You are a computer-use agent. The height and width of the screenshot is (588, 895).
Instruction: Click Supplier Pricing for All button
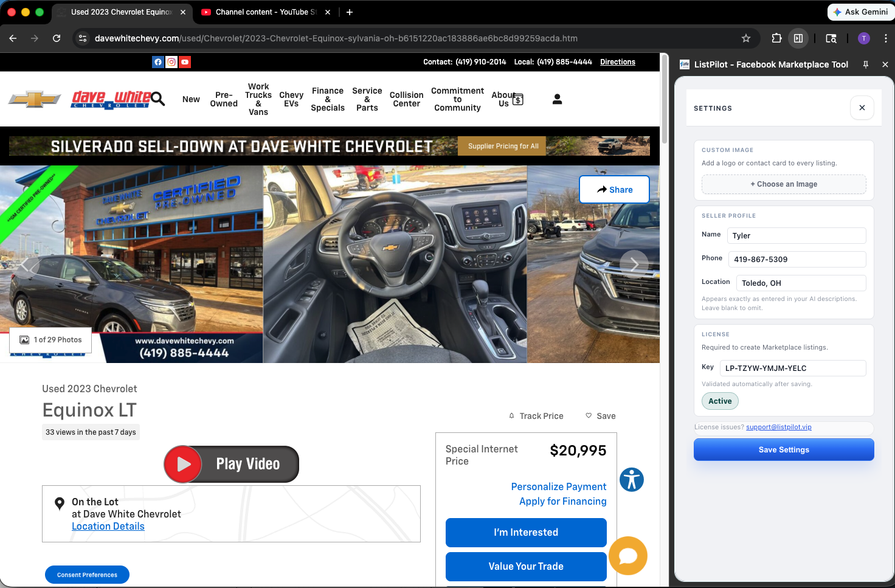(x=503, y=146)
